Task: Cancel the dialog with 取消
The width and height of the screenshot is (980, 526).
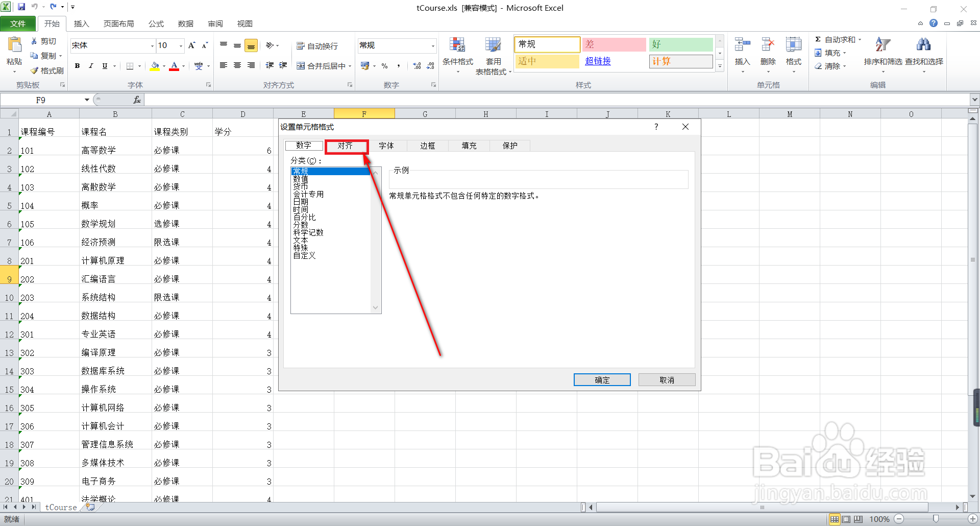Action: coord(667,380)
